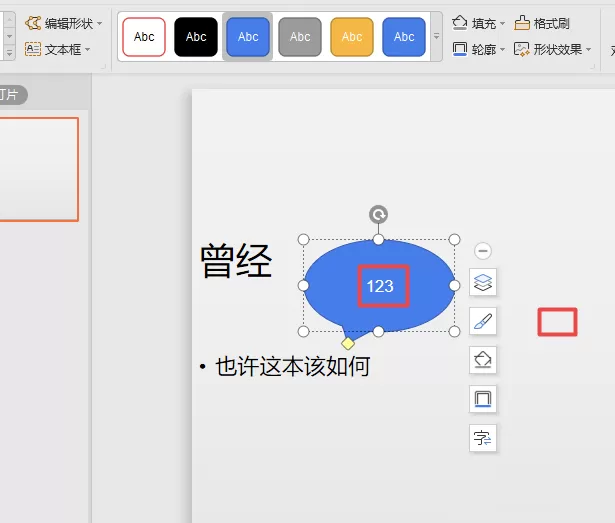Apply the orange Abc shape style
This screenshot has width=615, height=523.
[x=352, y=37]
